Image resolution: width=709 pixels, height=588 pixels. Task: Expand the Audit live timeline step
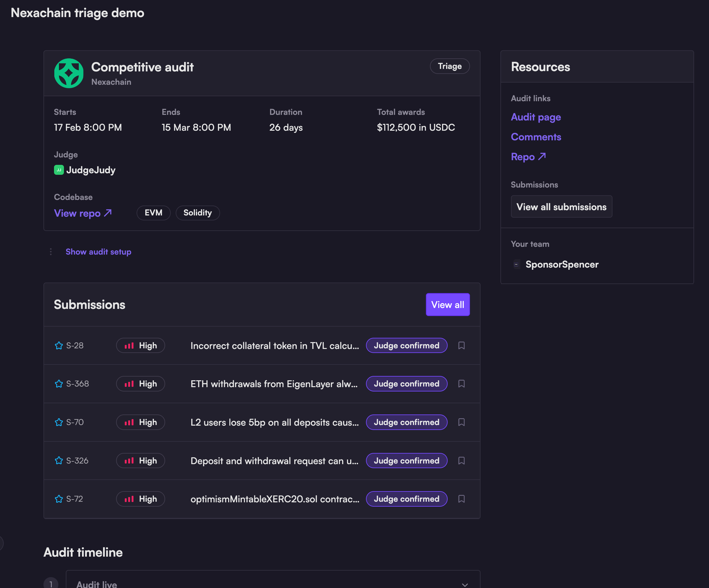[465, 584]
